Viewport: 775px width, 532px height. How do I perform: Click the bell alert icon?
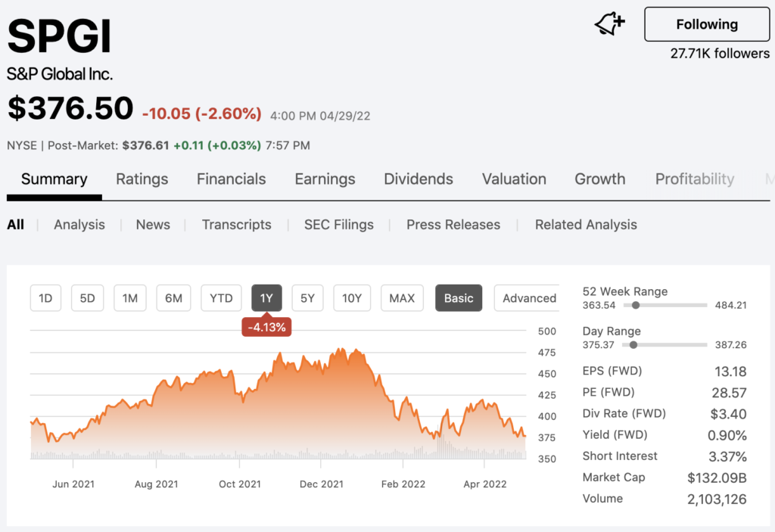click(609, 23)
